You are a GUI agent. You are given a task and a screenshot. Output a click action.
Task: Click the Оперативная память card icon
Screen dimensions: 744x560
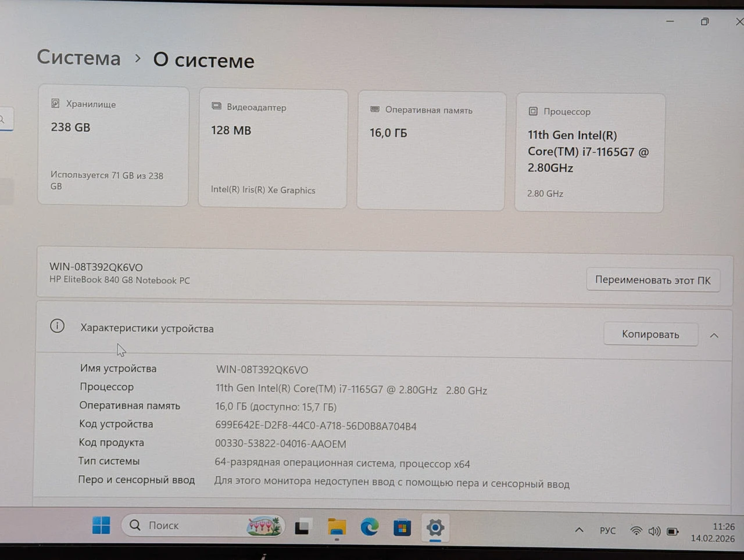click(x=375, y=109)
